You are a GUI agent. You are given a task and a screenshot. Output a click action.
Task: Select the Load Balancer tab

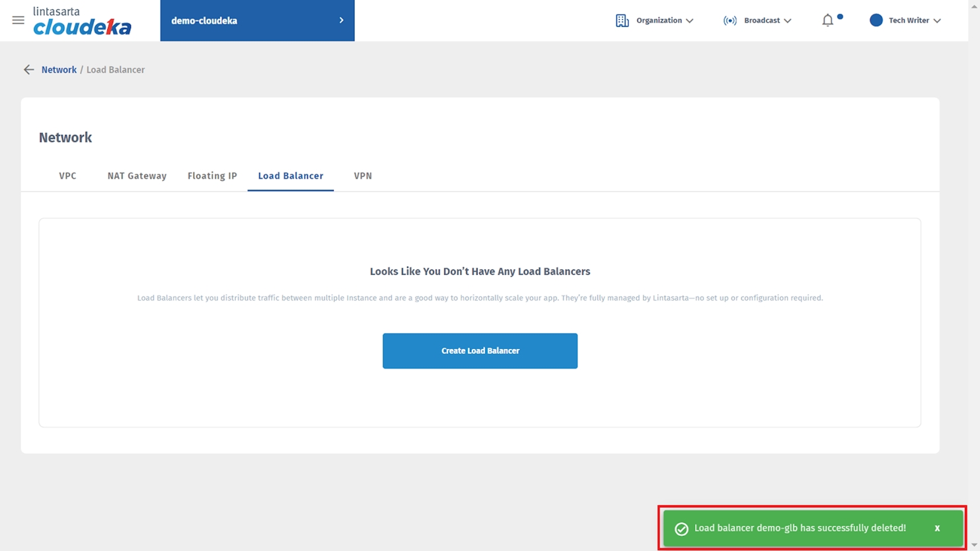click(291, 176)
